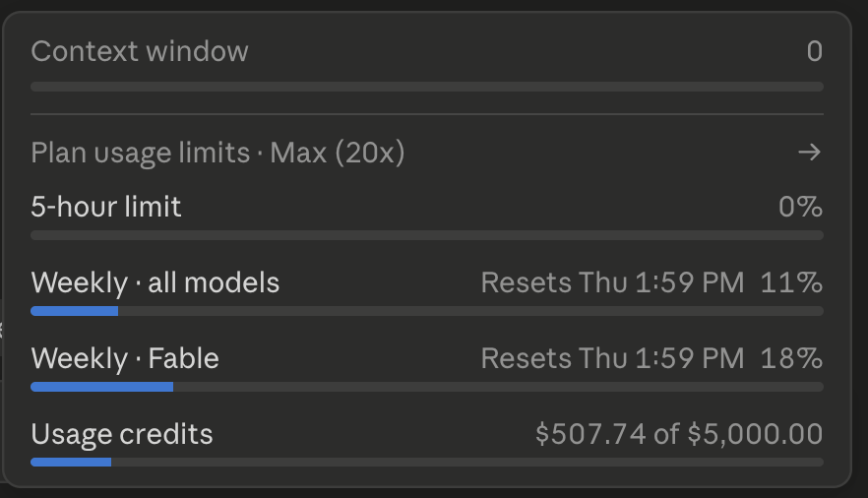This screenshot has height=498, width=868.
Task: Click Weekly all models label
Action: (x=155, y=282)
